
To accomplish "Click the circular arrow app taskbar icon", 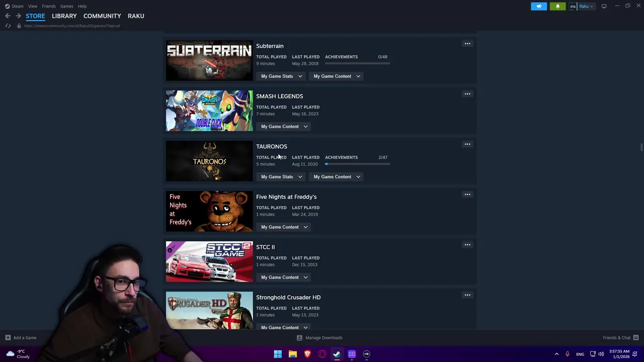I will coord(367,354).
